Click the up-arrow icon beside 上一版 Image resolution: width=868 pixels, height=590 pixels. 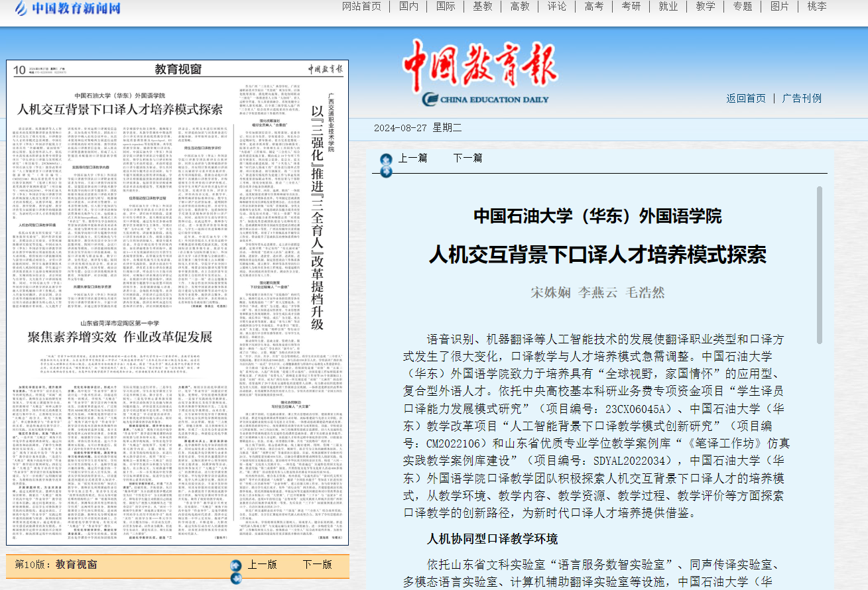235,565
